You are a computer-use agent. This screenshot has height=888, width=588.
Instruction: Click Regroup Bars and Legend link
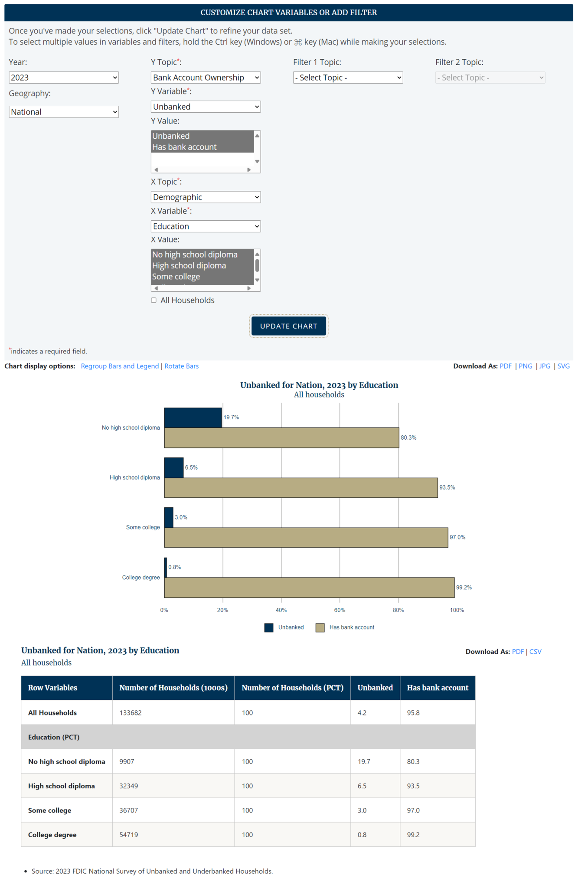click(120, 366)
